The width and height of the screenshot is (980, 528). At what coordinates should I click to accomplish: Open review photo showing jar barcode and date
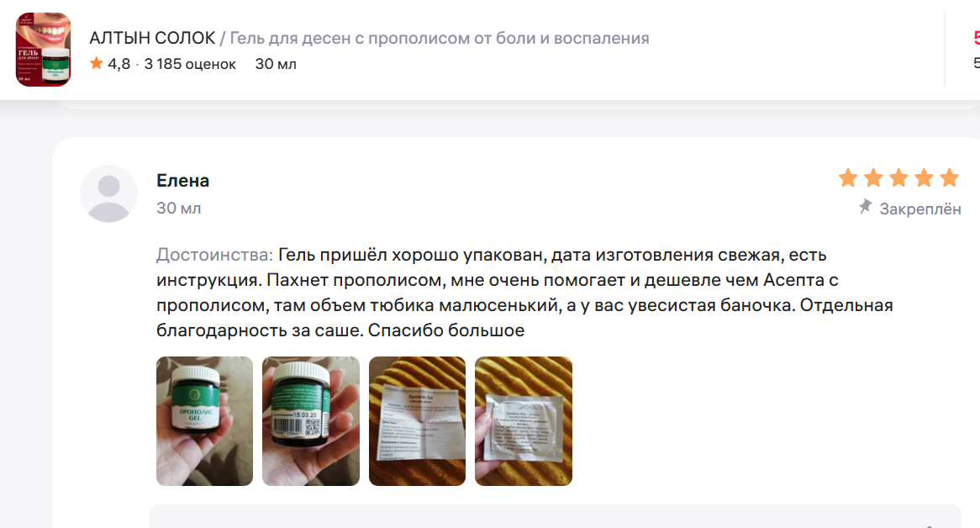[311, 421]
